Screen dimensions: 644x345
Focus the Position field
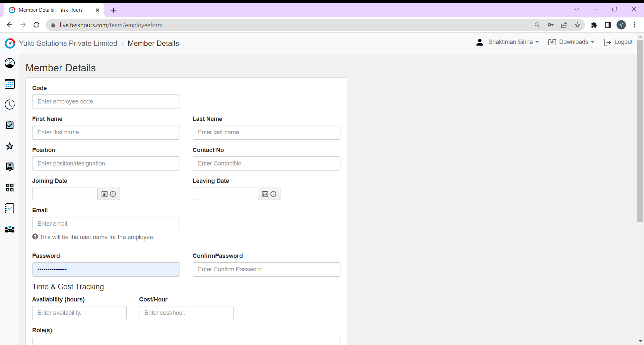pyautogui.click(x=106, y=163)
